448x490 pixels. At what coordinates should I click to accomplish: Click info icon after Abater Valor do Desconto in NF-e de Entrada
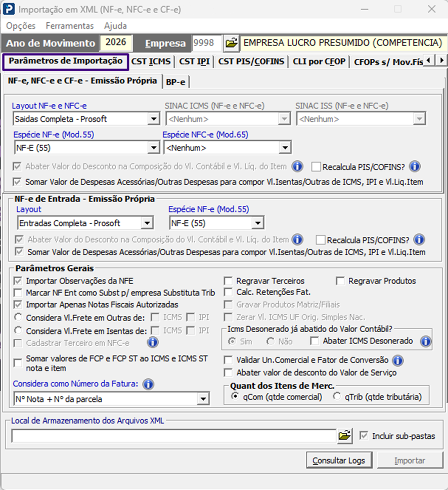pyautogui.click(x=297, y=240)
